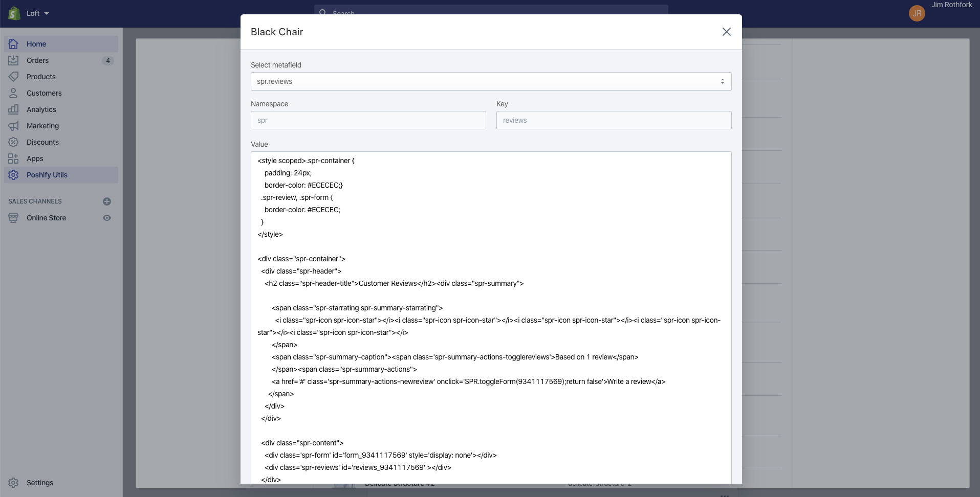
Task: Click the Key input field
Action: point(614,120)
